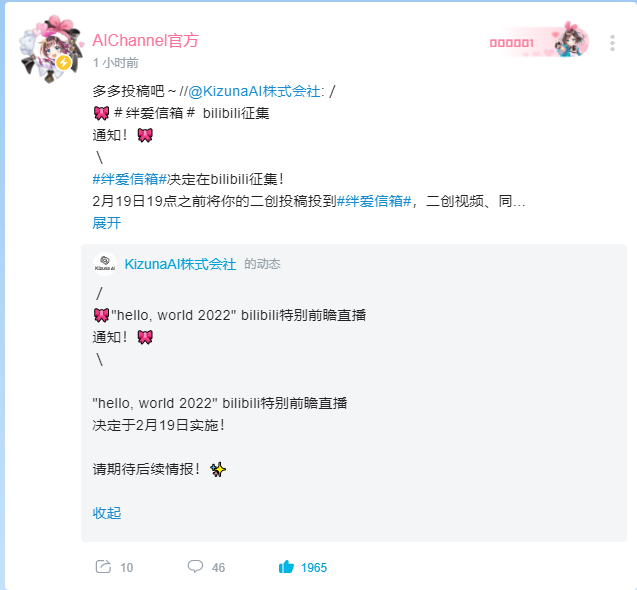Open the KizunaAI株式会社 small avatar
The height and width of the screenshot is (590, 637).
click(105, 264)
